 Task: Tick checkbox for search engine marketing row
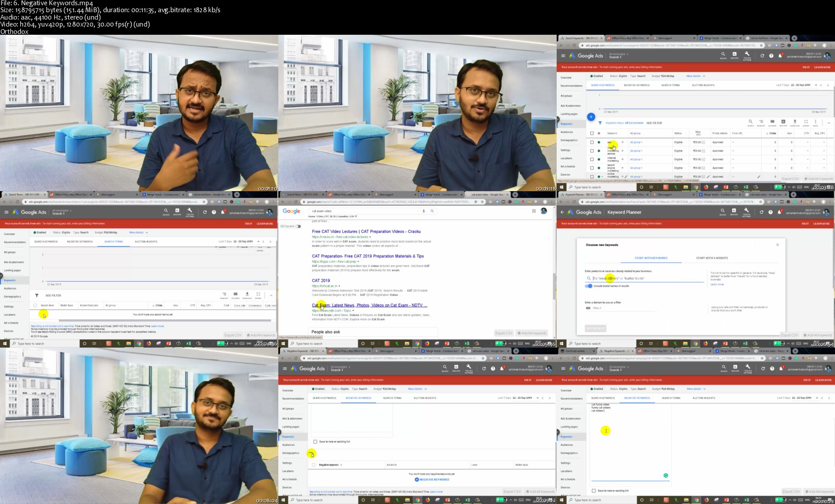pos(592,168)
